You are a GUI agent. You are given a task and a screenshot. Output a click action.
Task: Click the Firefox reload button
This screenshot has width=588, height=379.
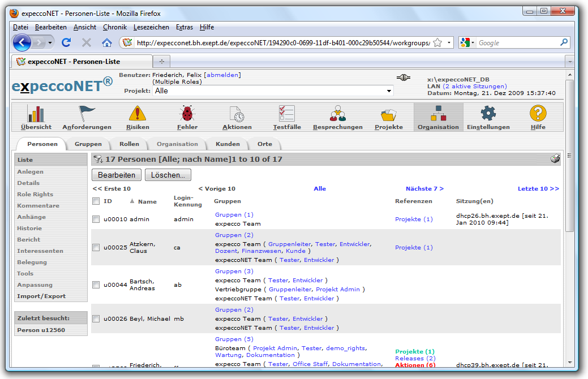[66, 42]
